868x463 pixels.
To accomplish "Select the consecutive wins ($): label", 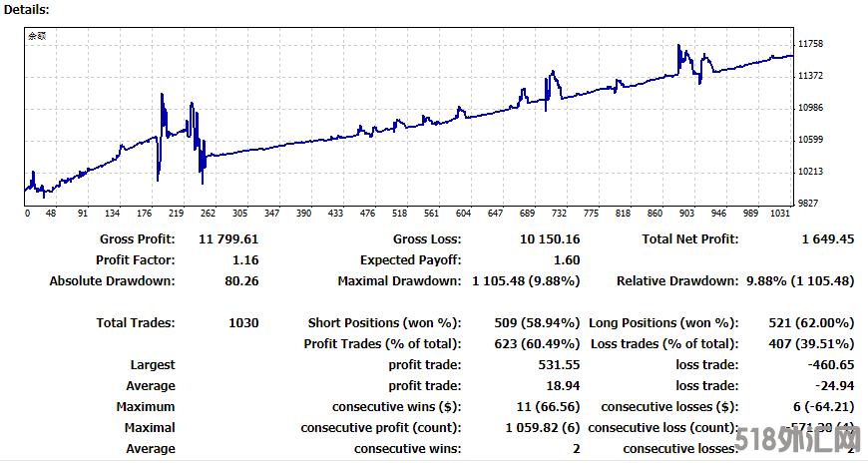I will click(x=397, y=407).
